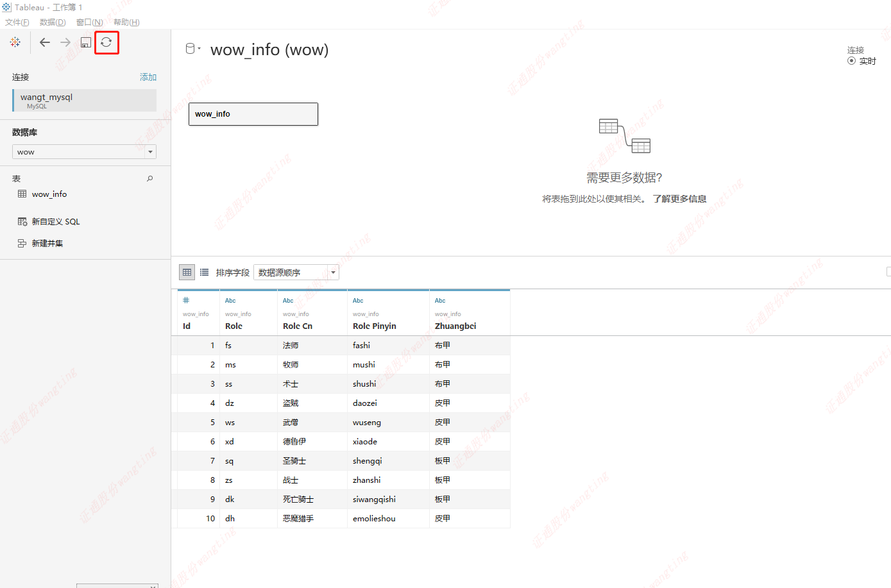Select the 实时 live connection radio button
Screen dimensions: 891x588
pyautogui.click(x=851, y=61)
